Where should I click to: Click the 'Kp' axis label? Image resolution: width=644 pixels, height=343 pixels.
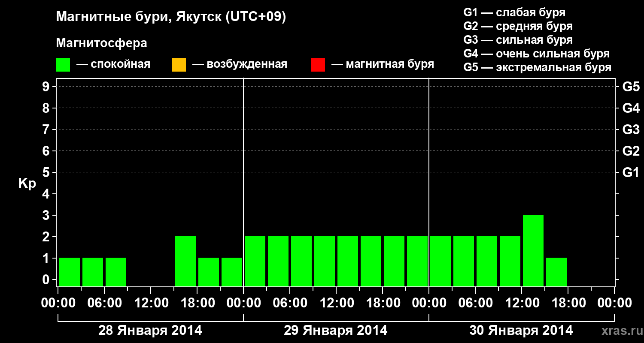[x=27, y=184]
